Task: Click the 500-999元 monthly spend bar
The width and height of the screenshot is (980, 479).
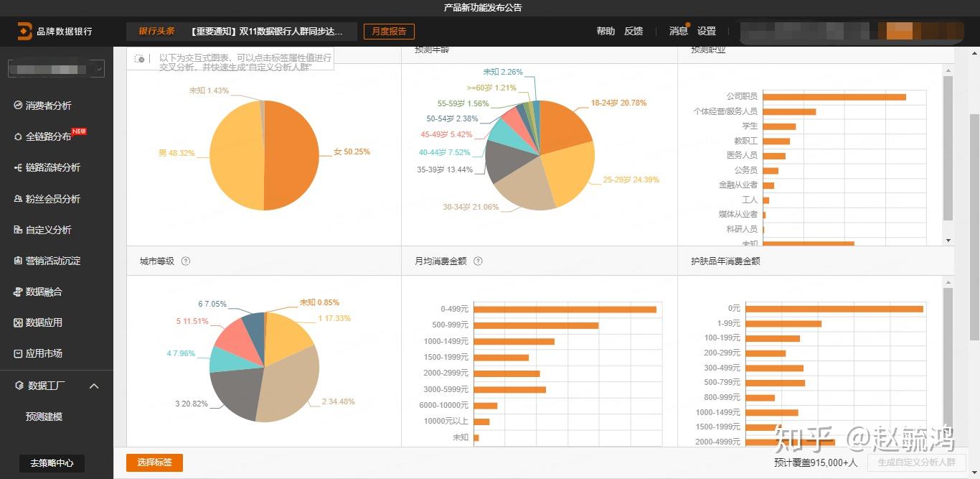Action: [x=536, y=325]
